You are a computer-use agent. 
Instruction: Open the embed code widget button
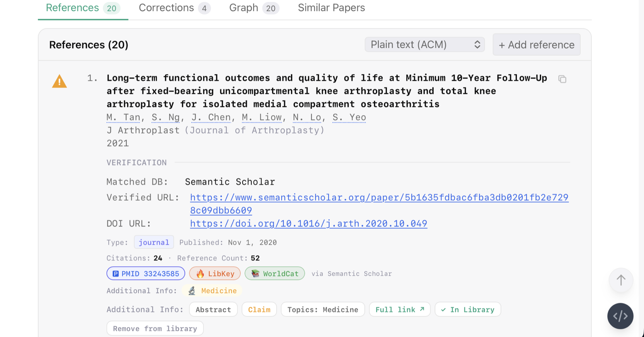(620, 316)
